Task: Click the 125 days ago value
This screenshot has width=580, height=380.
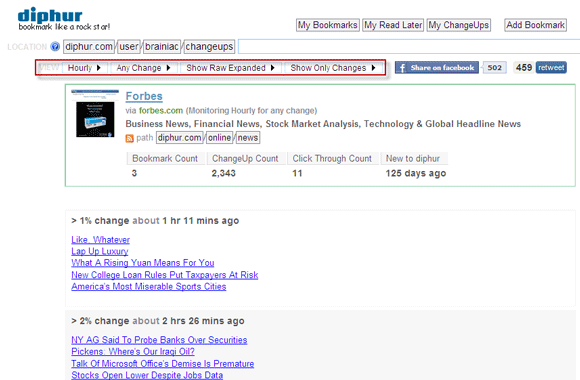Action: tap(416, 173)
